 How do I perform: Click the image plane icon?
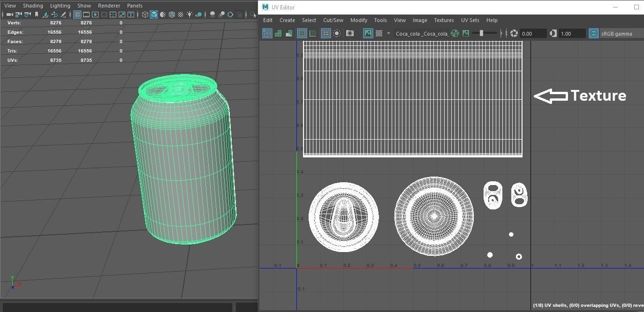45,15
